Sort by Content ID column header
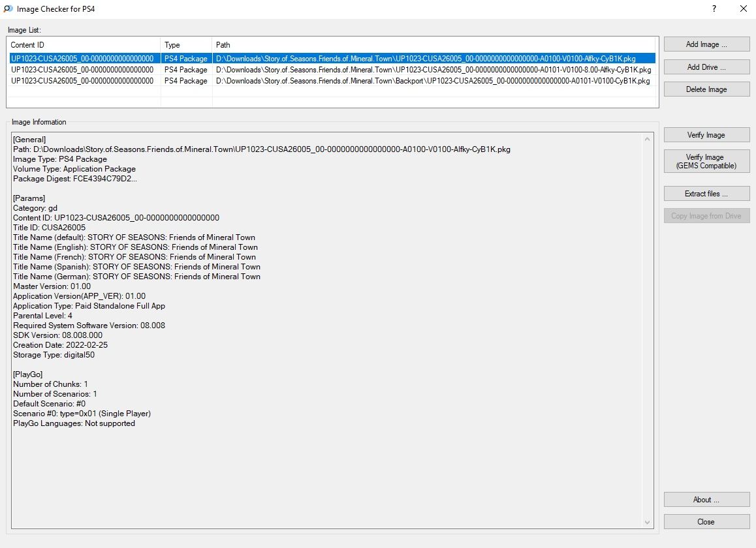756x548 pixels. pos(84,45)
